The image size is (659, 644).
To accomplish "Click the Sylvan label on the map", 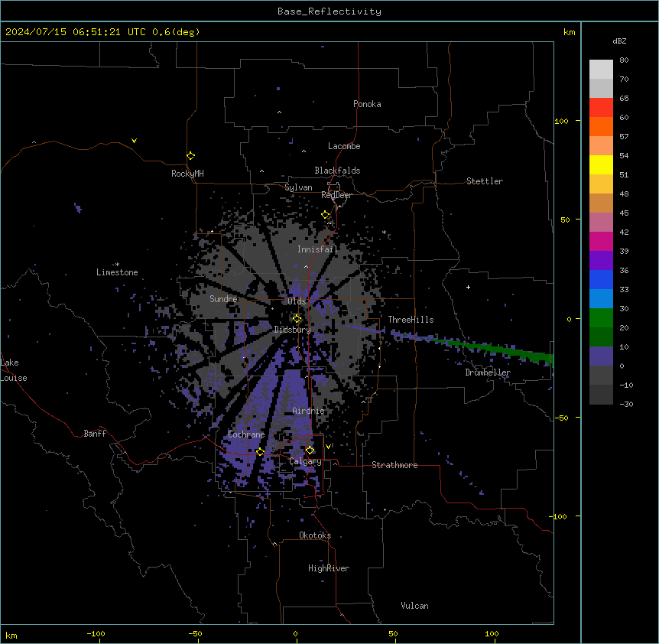I will click(298, 187).
